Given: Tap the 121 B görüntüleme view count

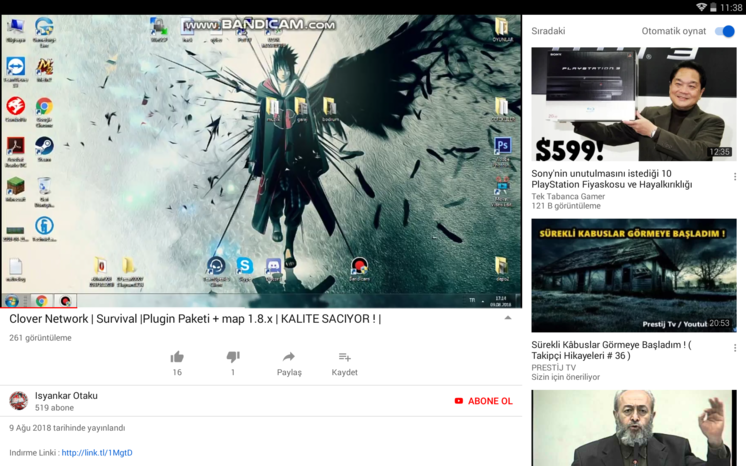Looking at the screenshot, I should (566, 206).
